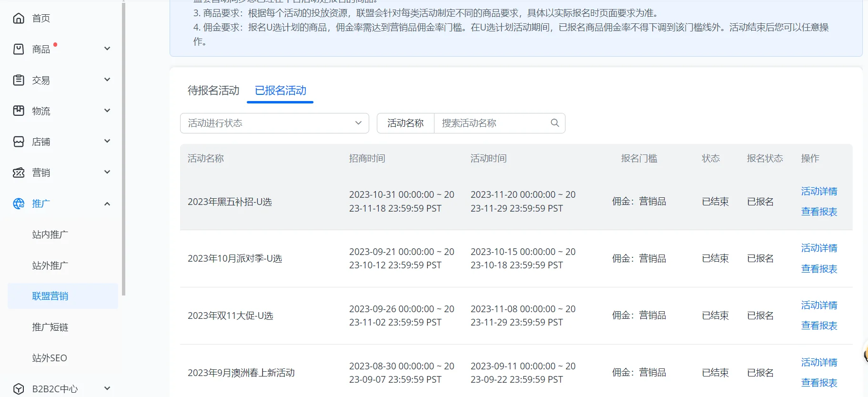Viewport: 868px width, 397px height.
Task: Open 查看报表 for 2023年10月派对季-U选
Action: click(x=819, y=269)
